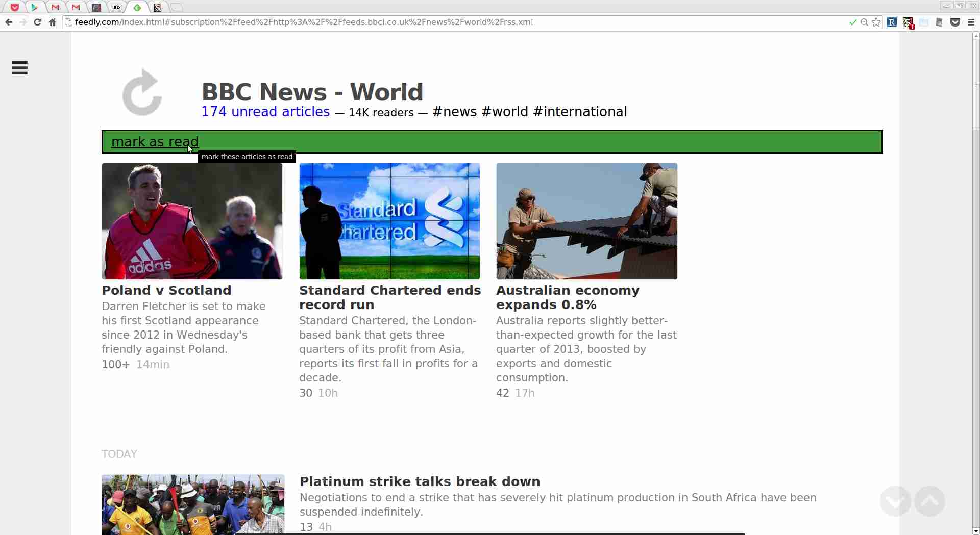
Task: Switch to the BBC browser tab
Action: [x=117, y=7]
